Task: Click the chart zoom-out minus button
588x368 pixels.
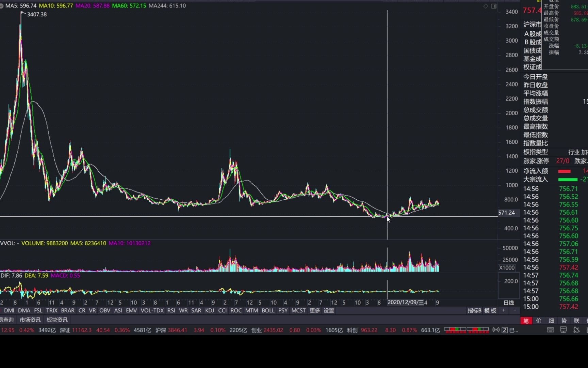Action: point(515,310)
